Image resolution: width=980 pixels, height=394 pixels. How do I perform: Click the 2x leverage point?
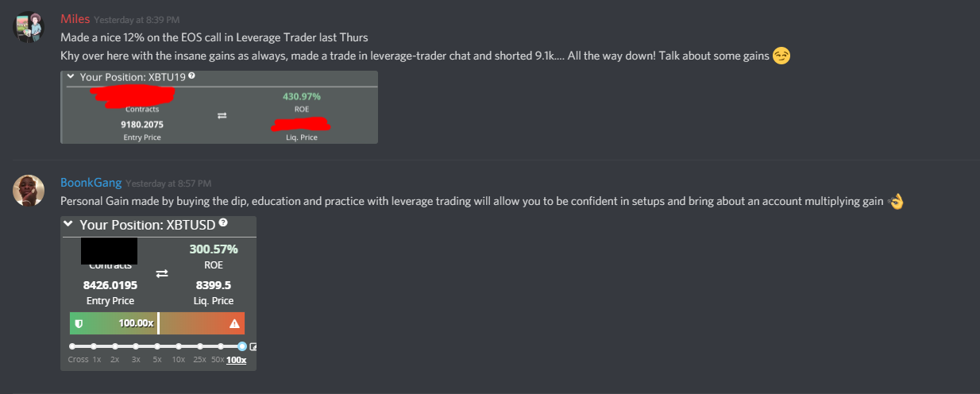tap(115, 346)
